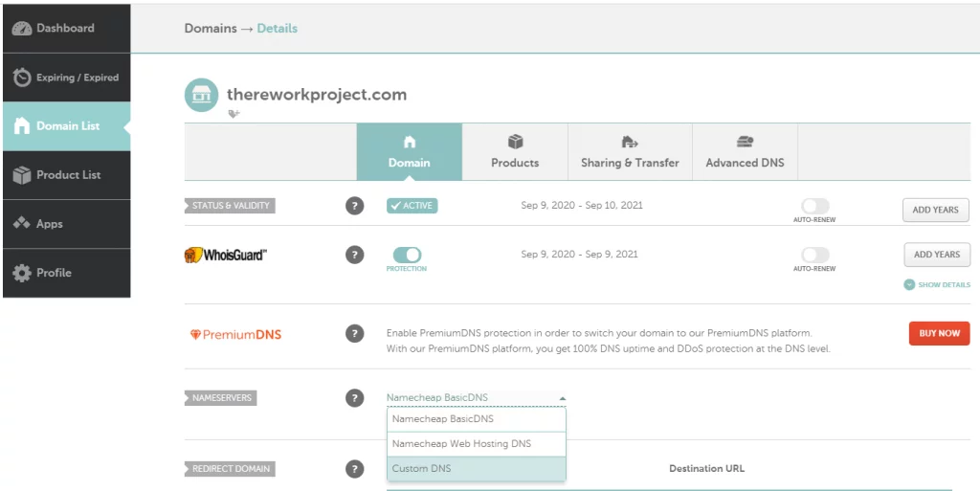Open Dashboard from the sidebar
Screen dimensions: 980x491
tap(66, 28)
